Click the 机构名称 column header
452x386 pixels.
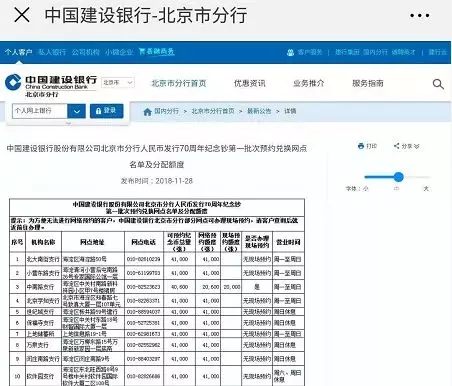click(43, 242)
